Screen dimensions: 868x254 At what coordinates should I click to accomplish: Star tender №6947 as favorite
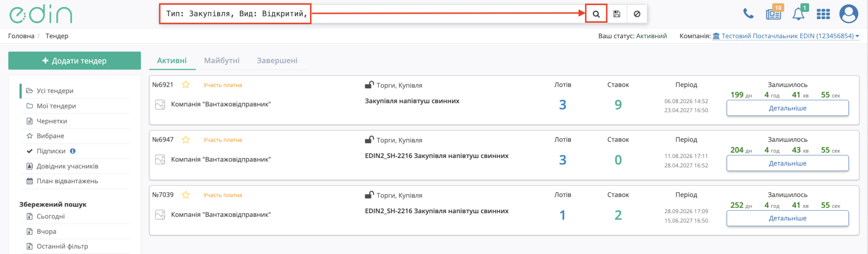tap(186, 139)
